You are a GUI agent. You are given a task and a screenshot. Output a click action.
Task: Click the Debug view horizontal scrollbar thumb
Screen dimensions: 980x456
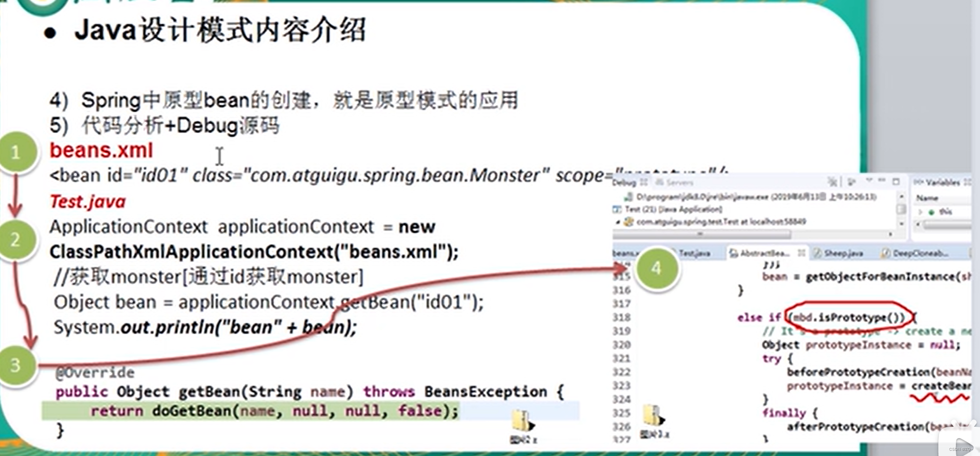coord(702,234)
